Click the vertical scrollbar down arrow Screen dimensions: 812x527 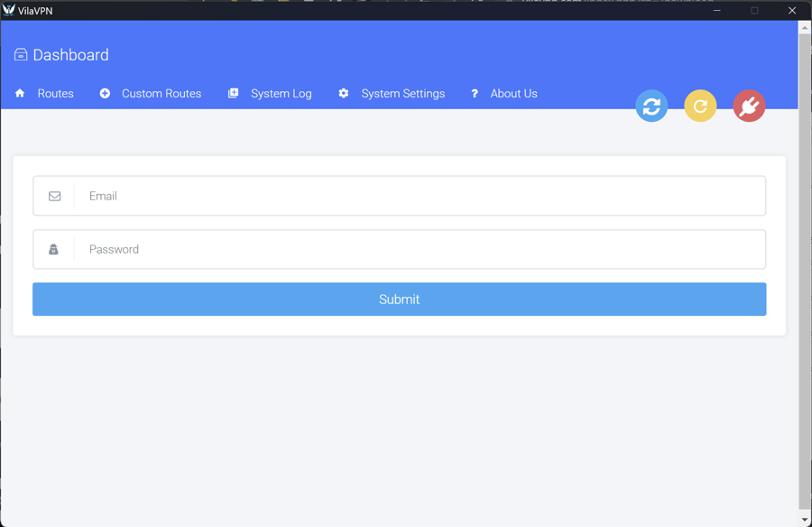pyautogui.click(x=805, y=520)
